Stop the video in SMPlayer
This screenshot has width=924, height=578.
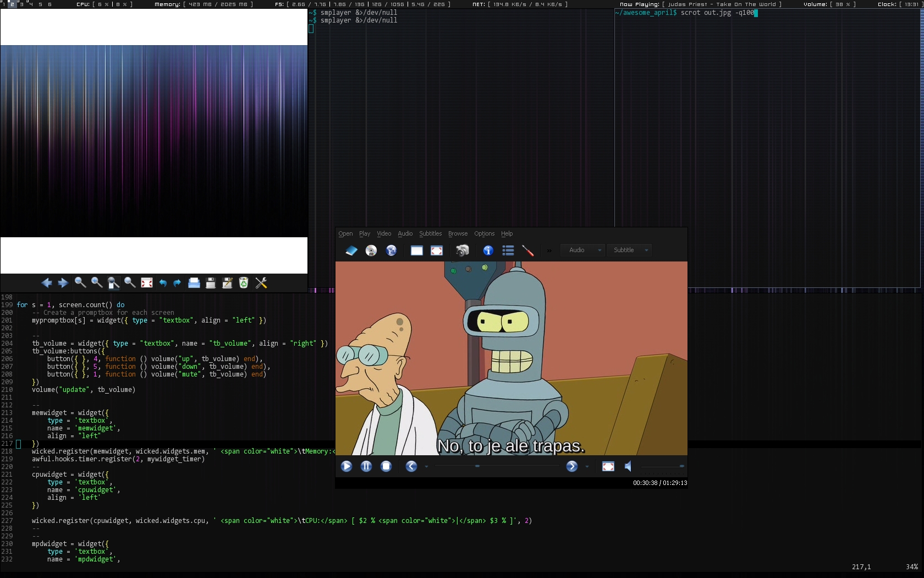(x=386, y=466)
